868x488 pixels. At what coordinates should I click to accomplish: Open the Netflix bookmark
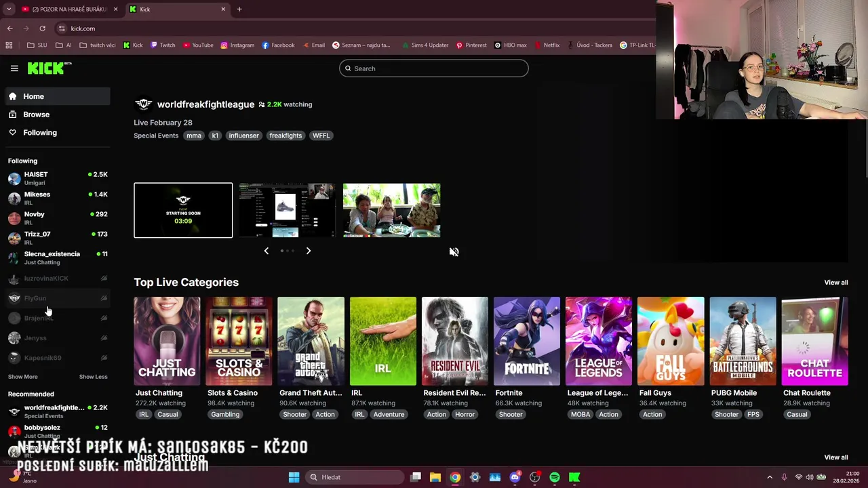coord(547,45)
